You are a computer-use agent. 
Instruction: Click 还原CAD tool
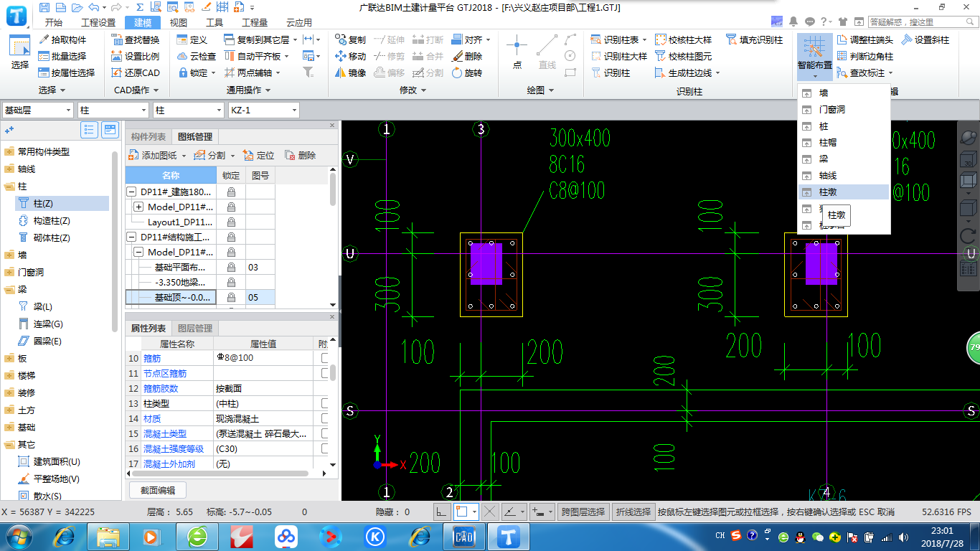tap(136, 72)
